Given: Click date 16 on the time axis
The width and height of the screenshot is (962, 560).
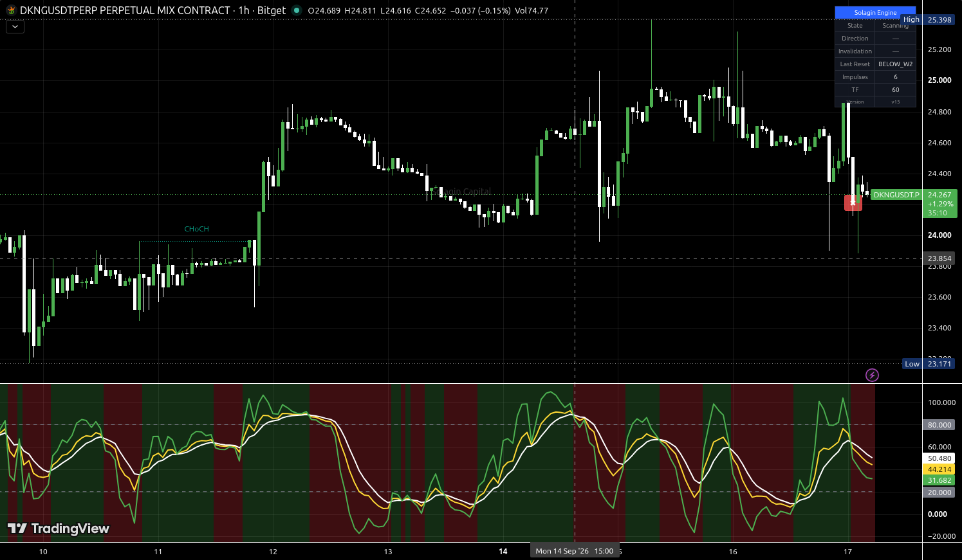Looking at the screenshot, I should coord(733,552).
